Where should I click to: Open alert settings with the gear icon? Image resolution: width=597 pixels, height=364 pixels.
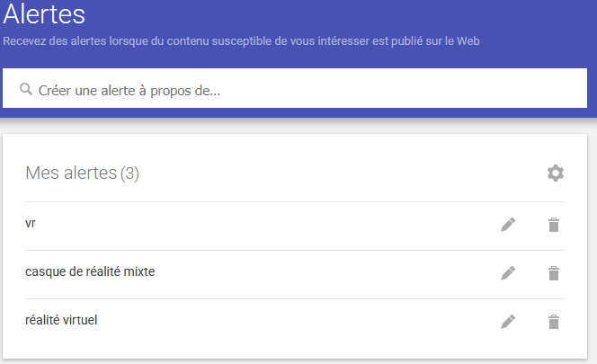point(556,173)
